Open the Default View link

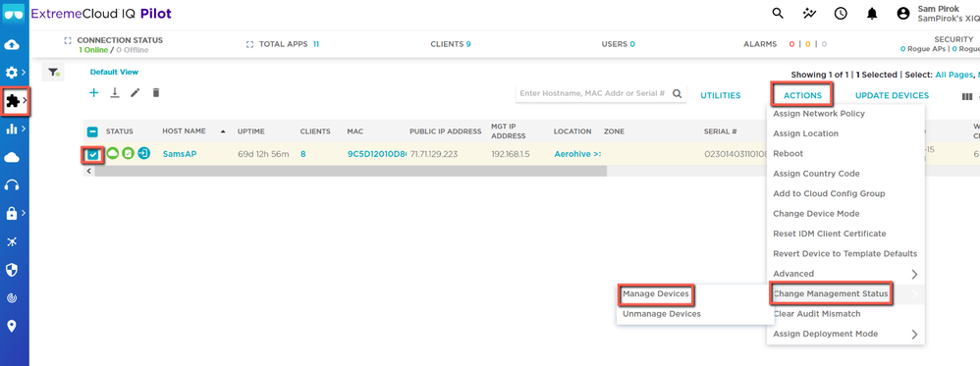click(114, 73)
